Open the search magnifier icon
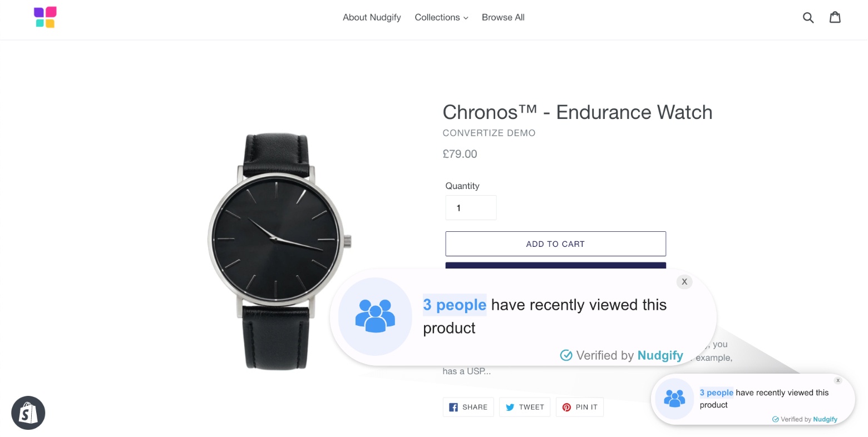 point(808,18)
